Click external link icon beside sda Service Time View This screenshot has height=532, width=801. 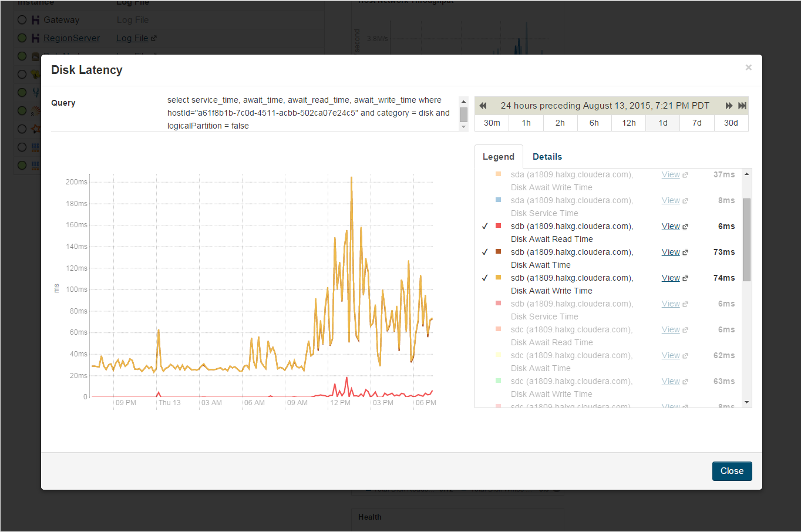(685, 201)
